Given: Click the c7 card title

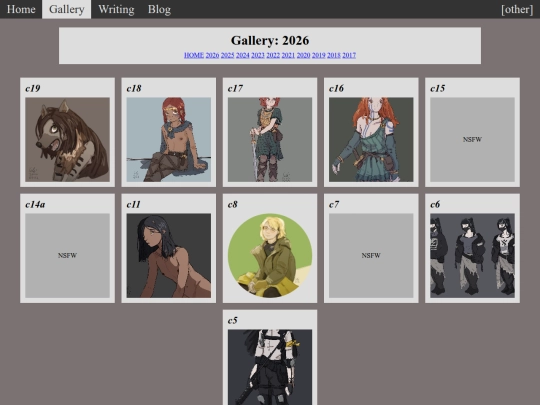Looking at the screenshot, I should [334, 205].
